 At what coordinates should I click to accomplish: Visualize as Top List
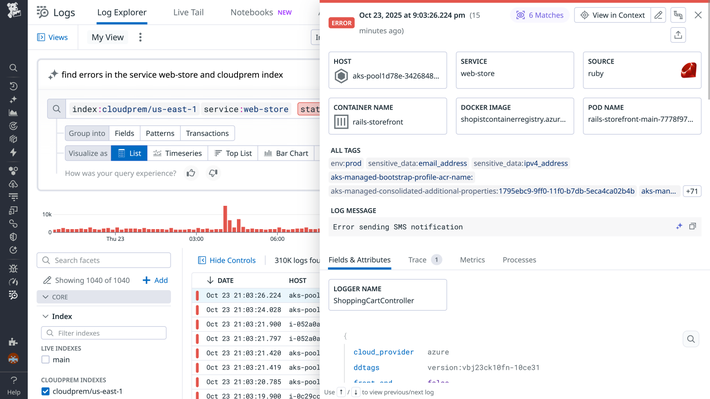coord(233,153)
